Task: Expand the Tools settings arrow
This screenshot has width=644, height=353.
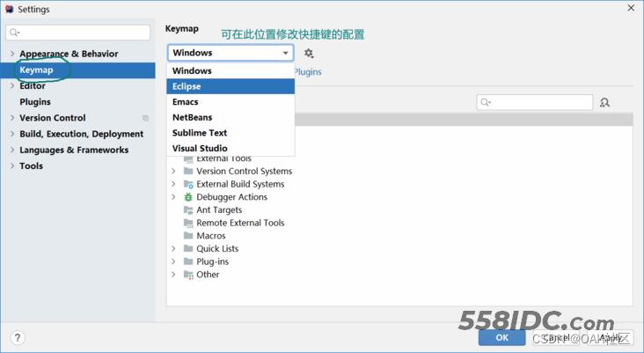Action: click(12, 166)
